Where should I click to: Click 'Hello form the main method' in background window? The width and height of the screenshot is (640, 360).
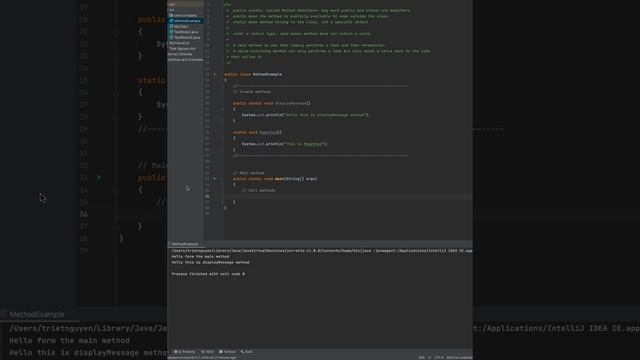coord(69,340)
